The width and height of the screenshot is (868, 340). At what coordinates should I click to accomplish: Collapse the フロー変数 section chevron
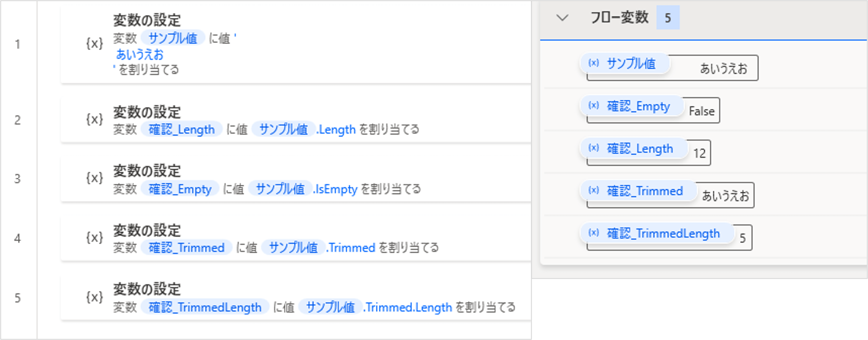tap(562, 18)
